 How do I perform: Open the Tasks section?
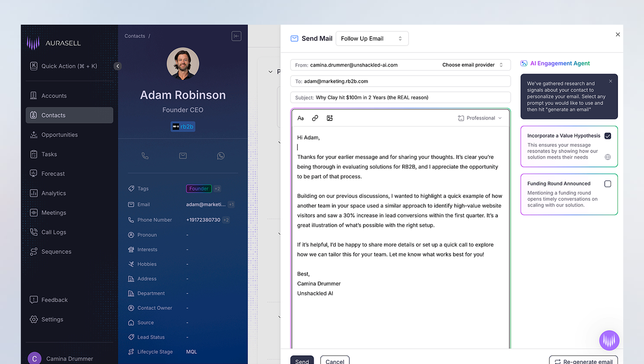coord(69,154)
